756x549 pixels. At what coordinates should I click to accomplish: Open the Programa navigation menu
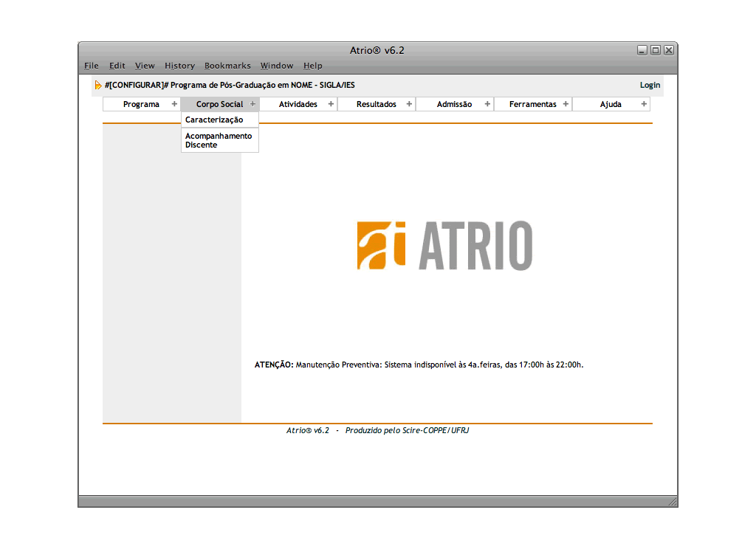click(x=141, y=104)
